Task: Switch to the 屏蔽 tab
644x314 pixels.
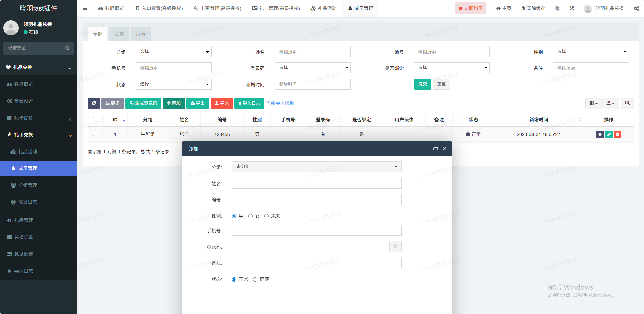Action: 140,34
